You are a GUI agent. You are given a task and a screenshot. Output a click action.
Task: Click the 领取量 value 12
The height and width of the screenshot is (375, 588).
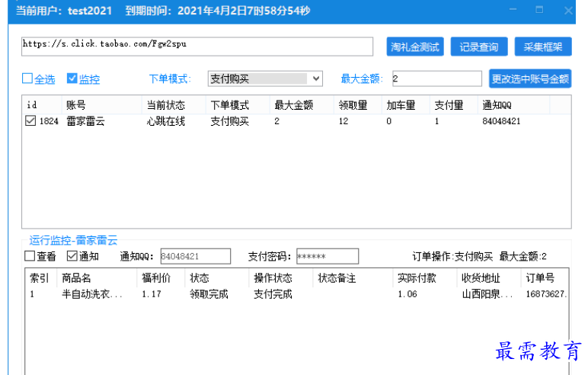coord(344,121)
